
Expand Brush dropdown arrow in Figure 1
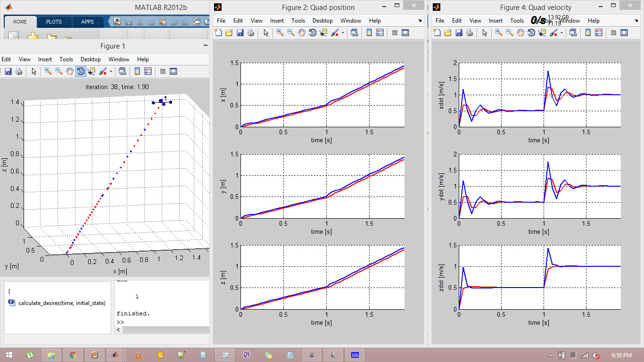(111, 71)
